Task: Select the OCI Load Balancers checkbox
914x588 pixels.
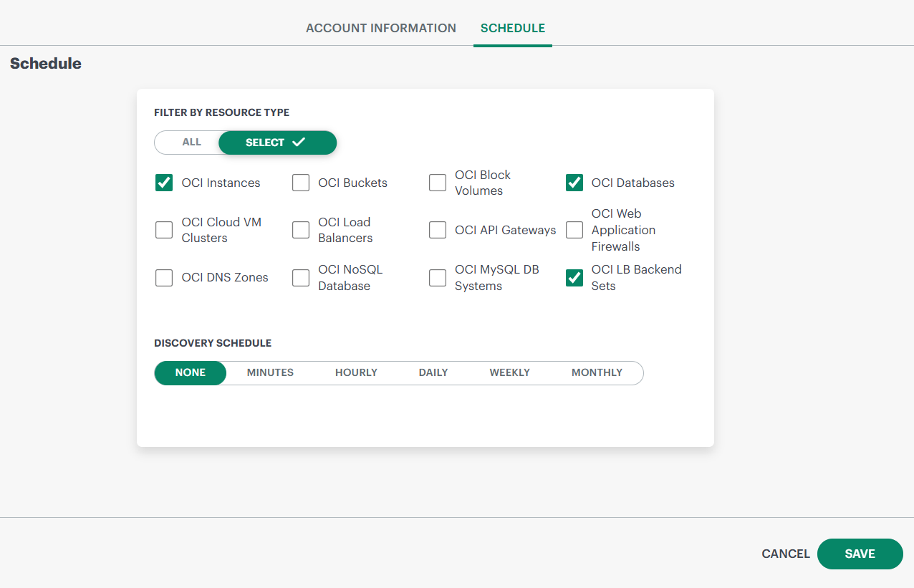Action: [301, 230]
